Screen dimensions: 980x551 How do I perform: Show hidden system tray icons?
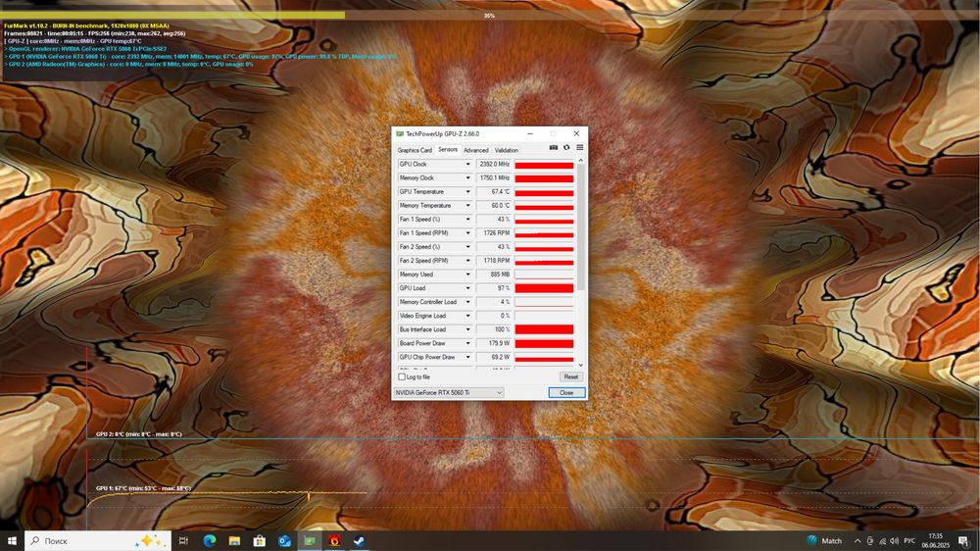[857, 541]
